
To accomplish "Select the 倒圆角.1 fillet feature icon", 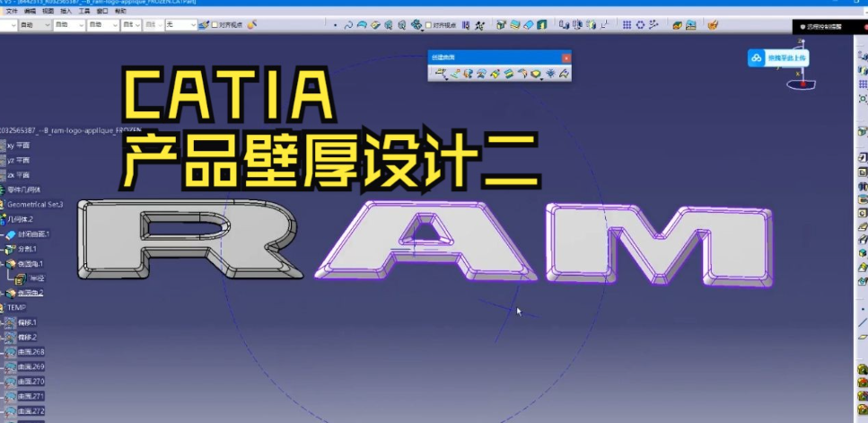I will click(12, 264).
